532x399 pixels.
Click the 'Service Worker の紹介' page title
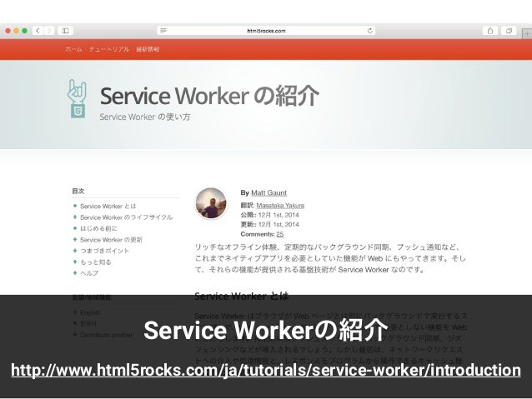[x=209, y=96]
